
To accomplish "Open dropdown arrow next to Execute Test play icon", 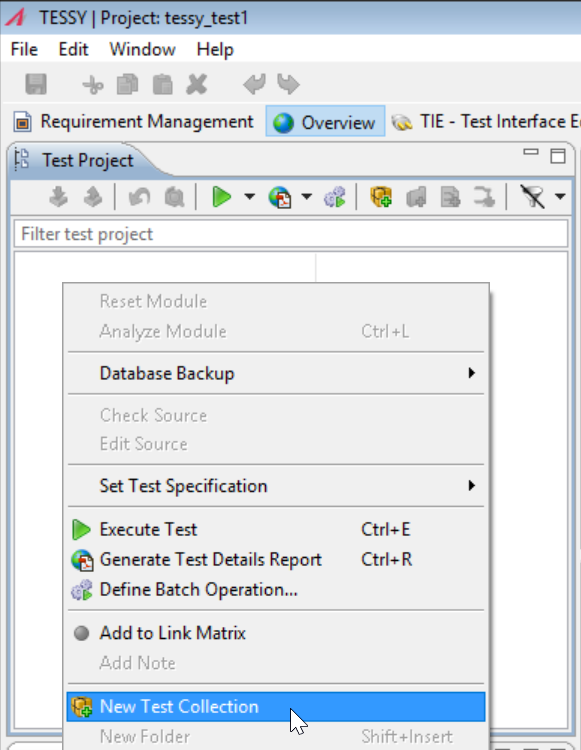I will (x=250, y=197).
